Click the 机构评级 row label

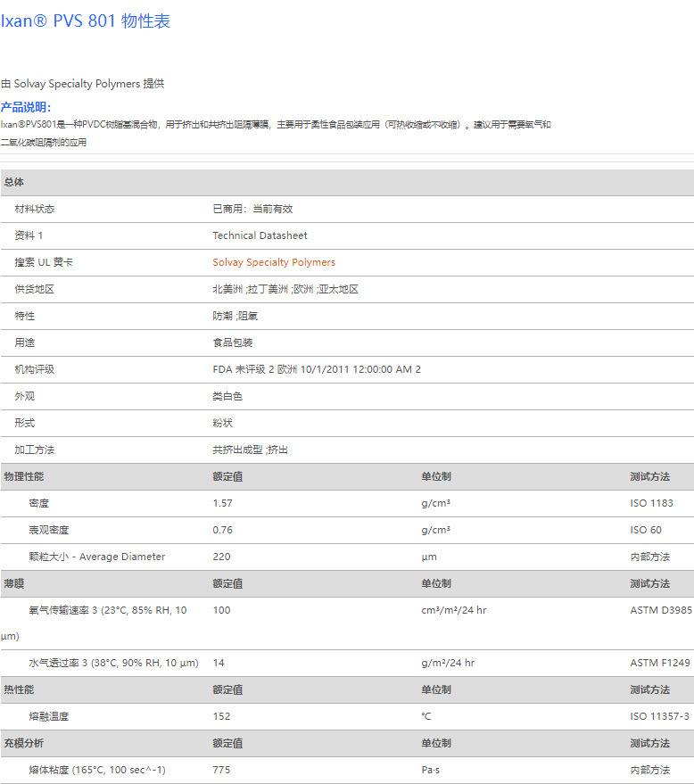pyautogui.click(x=35, y=369)
